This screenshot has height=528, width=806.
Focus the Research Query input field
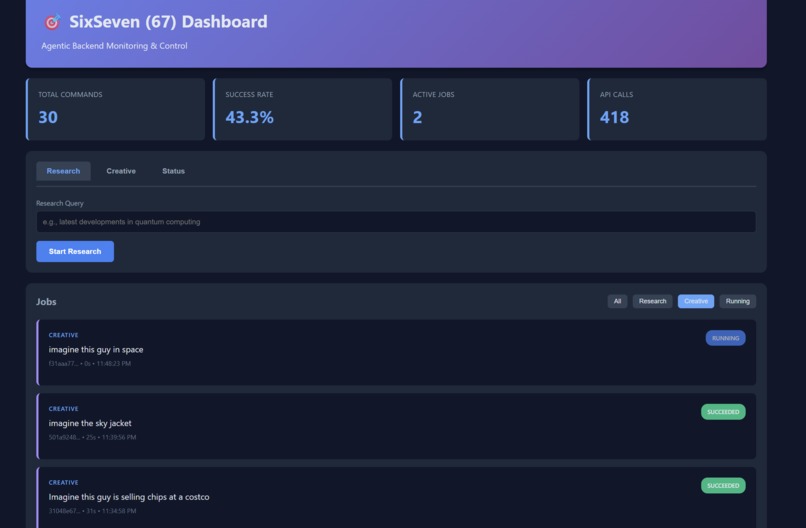click(x=396, y=222)
